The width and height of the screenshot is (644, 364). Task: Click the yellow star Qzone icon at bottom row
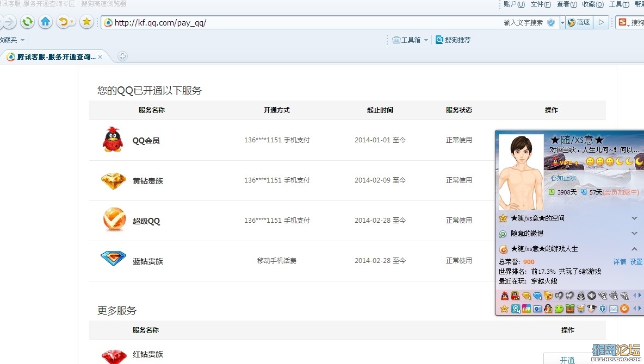pos(504,309)
